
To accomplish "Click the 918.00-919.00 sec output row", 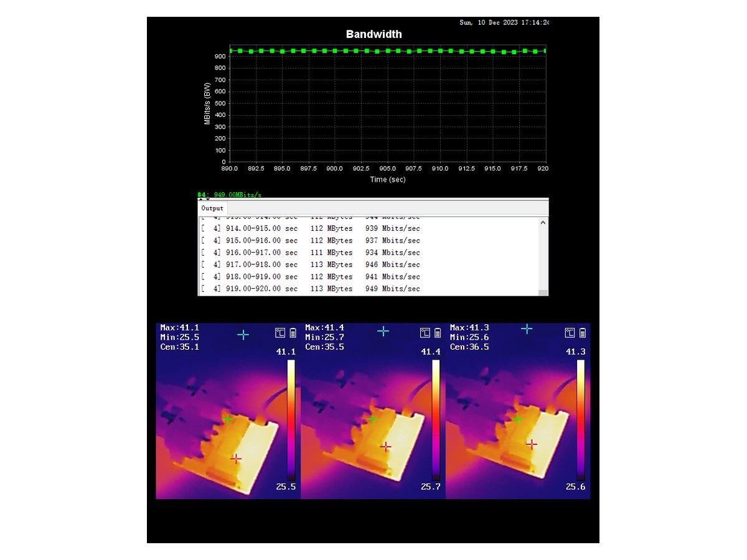I will click(311, 276).
